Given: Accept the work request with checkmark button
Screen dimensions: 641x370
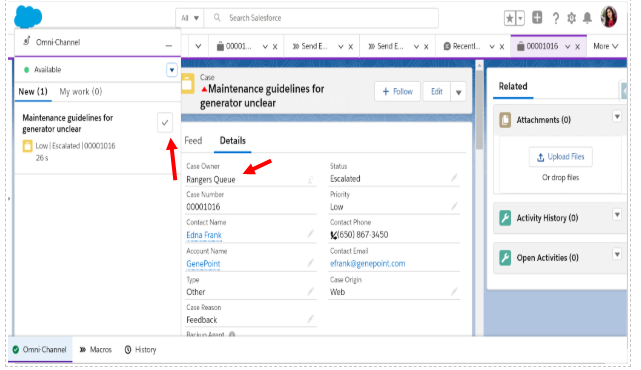Looking at the screenshot, I should pos(165,122).
